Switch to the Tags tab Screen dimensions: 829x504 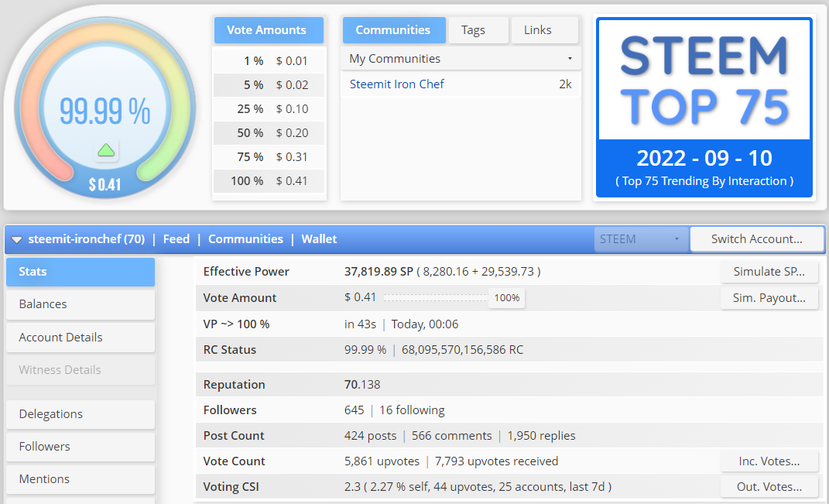478,30
